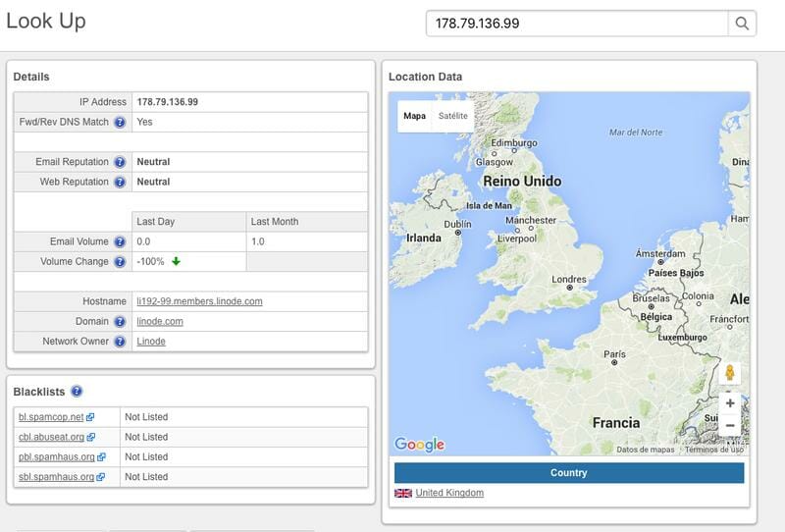This screenshot has width=785, height=532.
Task: Select the Yes DNS match value
Action: pyautogui.click(x=144, y=123)
